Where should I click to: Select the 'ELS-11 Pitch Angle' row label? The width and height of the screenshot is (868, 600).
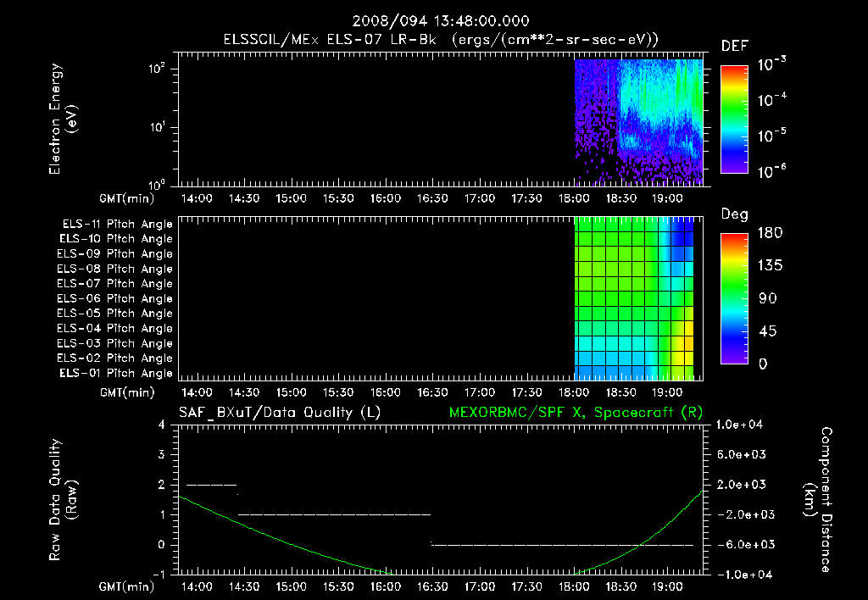click(117, 225)
